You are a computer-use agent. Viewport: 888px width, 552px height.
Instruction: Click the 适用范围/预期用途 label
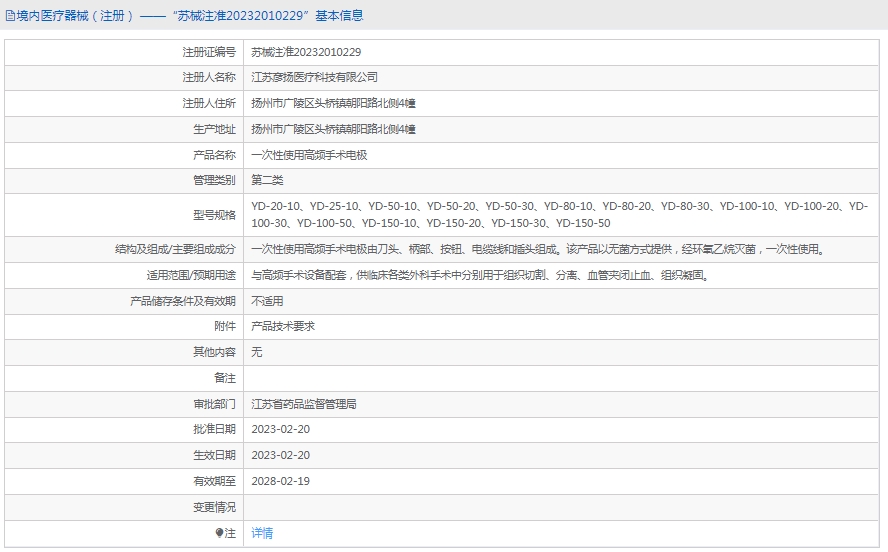coord(191,276)
